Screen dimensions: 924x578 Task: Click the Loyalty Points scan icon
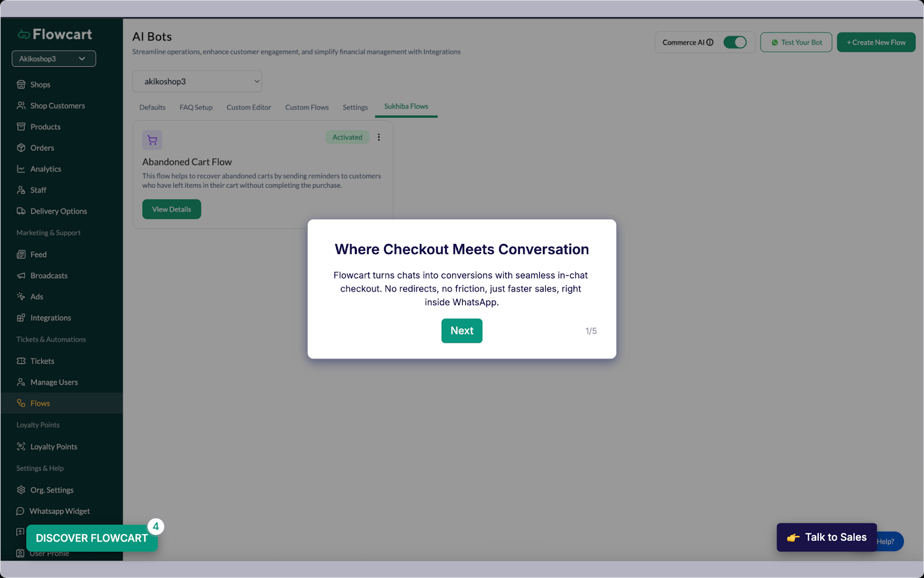21,447
